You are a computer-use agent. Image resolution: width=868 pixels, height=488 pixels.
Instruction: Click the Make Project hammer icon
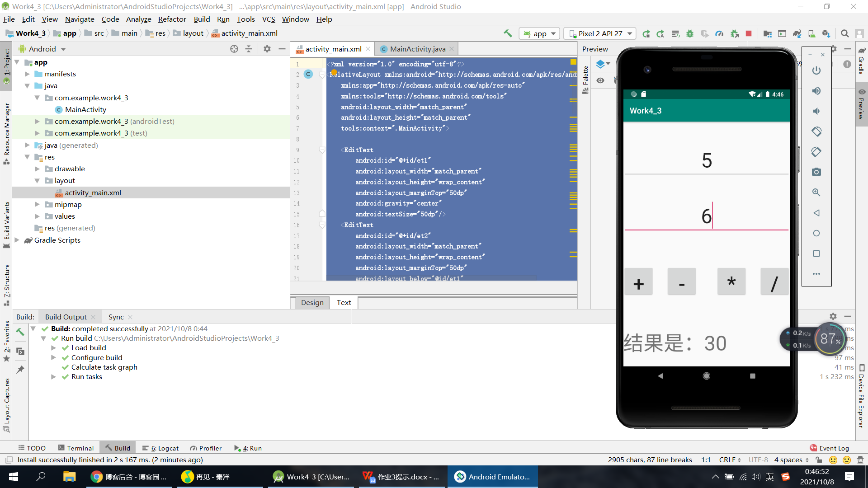pos(508,33)
